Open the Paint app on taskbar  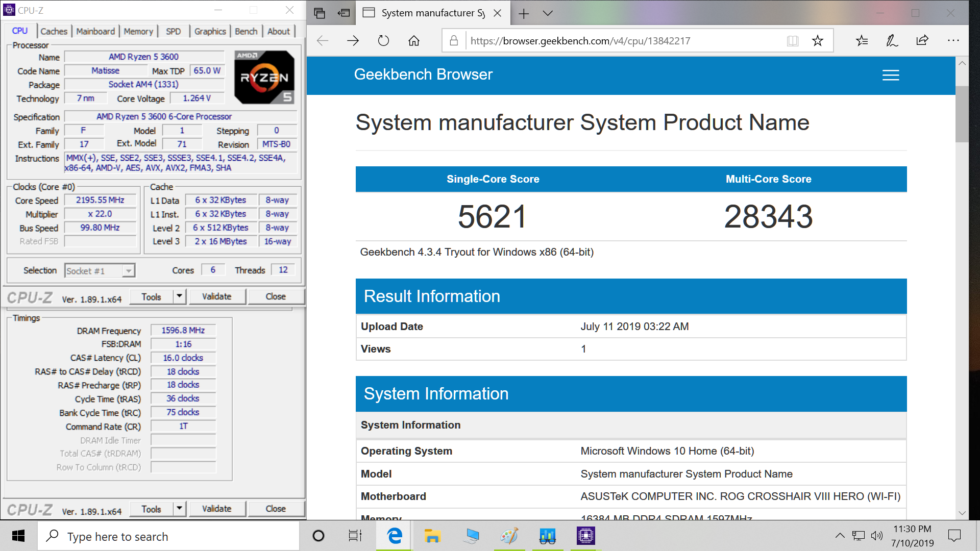point(509,536)
